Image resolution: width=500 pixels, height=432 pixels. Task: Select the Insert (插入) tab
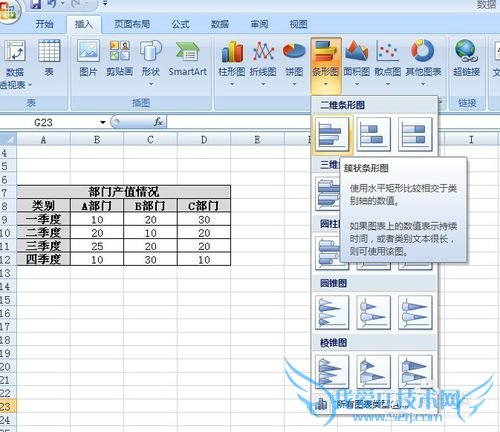click(x=84, y=24)
